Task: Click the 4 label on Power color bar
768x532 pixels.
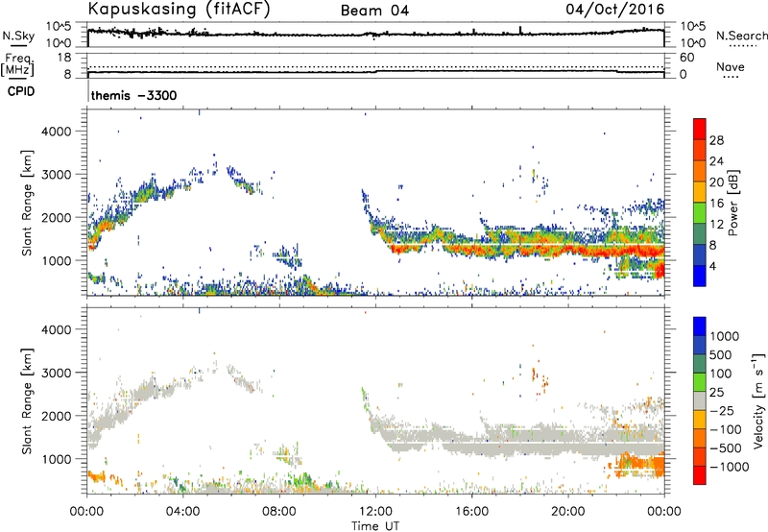Action: 713,266
